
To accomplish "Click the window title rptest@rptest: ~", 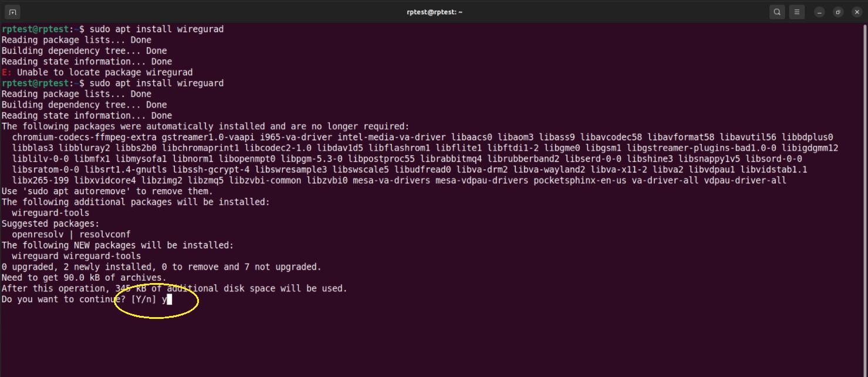I will 434,12.
